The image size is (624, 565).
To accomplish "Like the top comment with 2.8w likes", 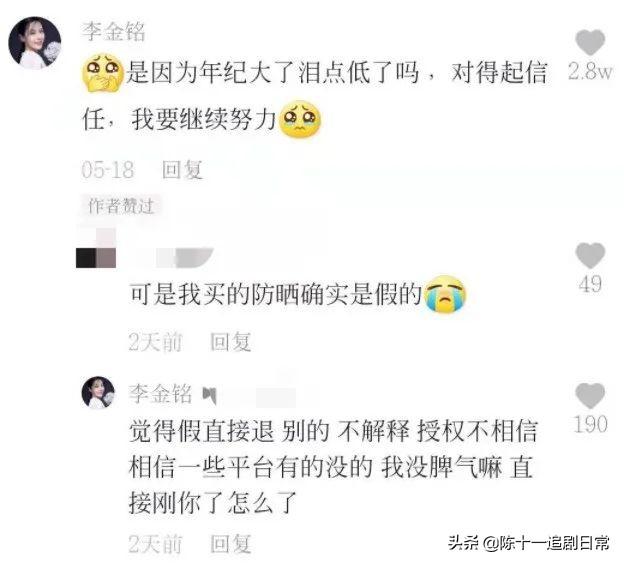I will tap(590, 42).
